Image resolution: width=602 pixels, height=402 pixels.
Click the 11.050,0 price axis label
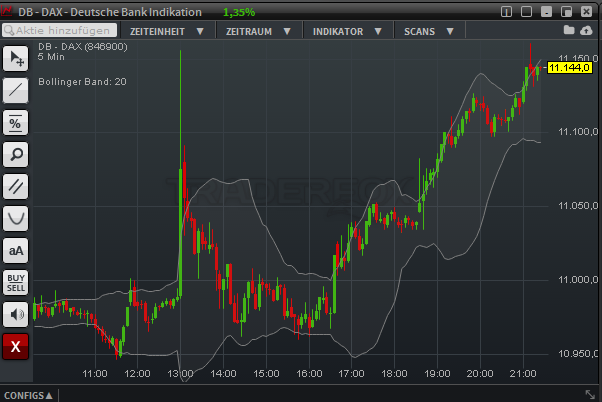[578, 206]
